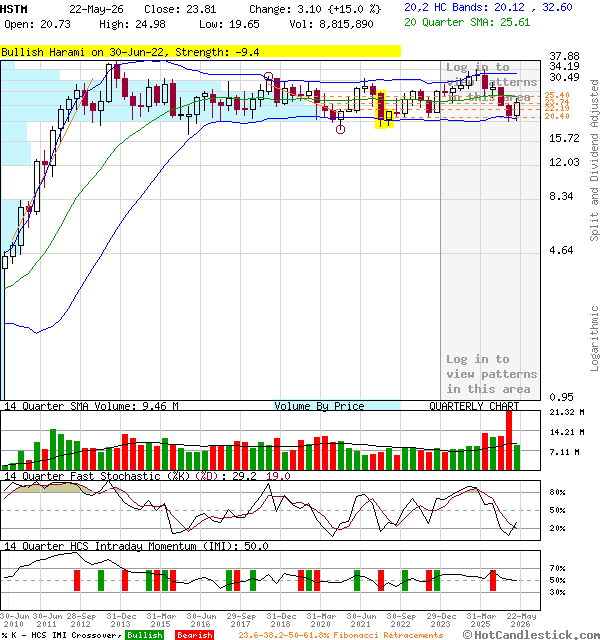Image resolution: width=600 pixels, height=640 pixels.
Task: Click the last white candlestick of May 2026
Action: [x=517, y=109]
